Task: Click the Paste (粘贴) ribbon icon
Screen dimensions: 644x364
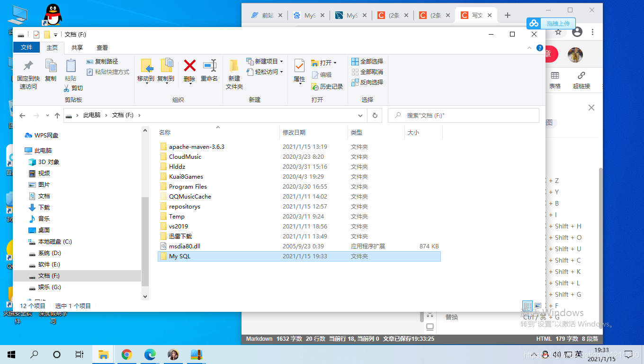Action: (x=71, y=66)
